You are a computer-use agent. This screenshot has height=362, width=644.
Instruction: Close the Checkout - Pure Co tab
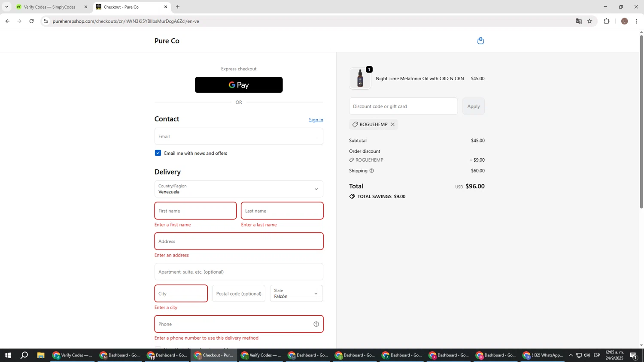click(x=166, y=7)
